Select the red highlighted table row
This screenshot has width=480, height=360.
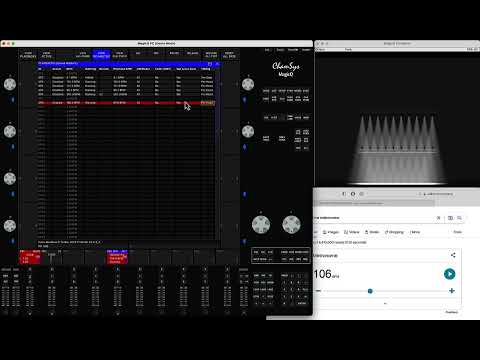(x=126, y=103)
